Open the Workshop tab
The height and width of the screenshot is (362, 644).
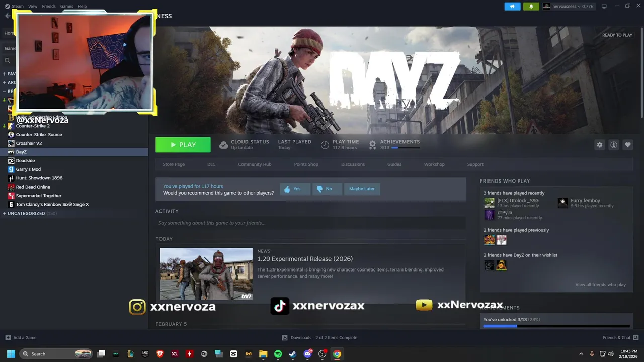[x=434, y=164]
